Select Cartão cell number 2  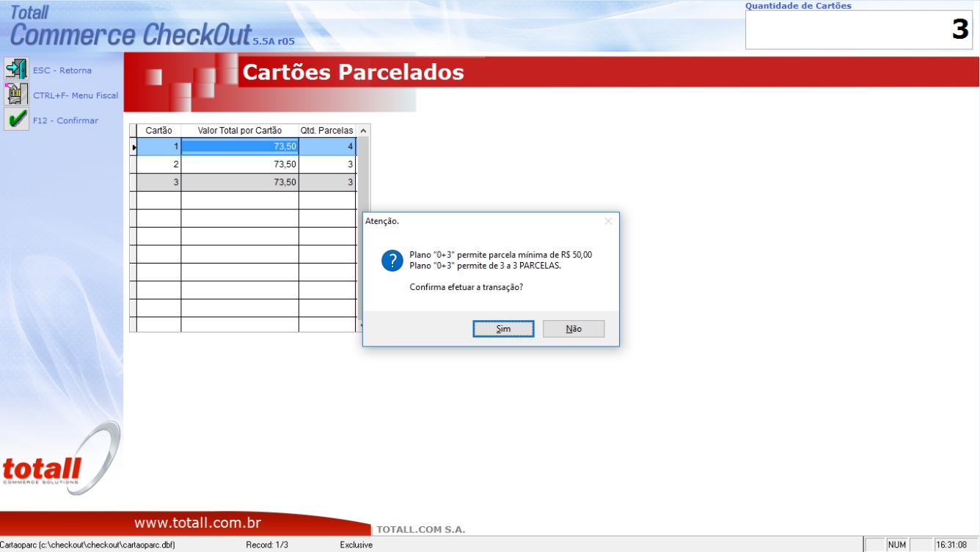point(158,164)
